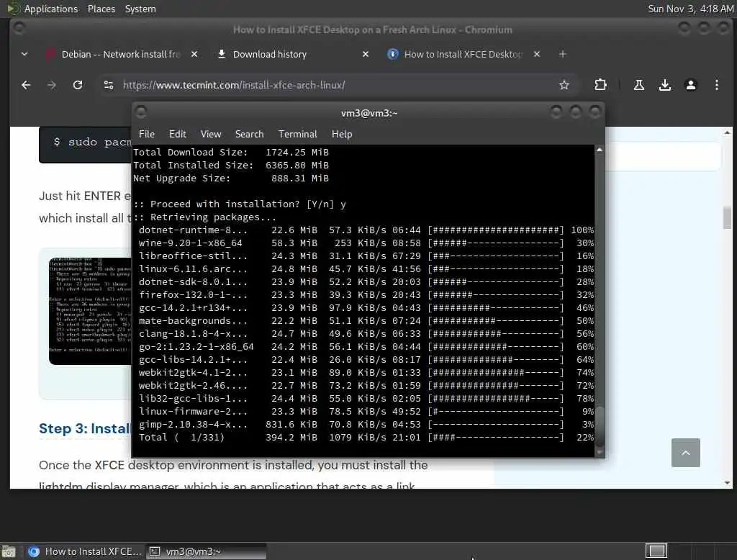Click the dotnet-runtime-8 100% progress bar
The image size is (737, 560).
[496, 230]
